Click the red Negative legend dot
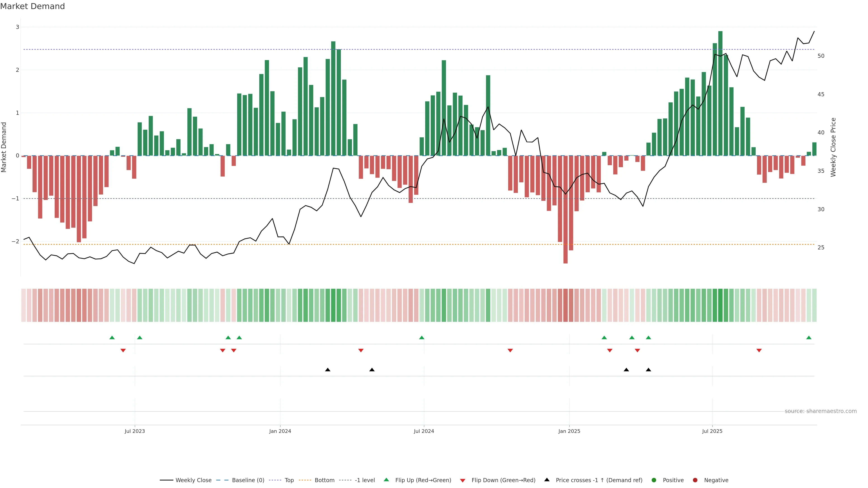 (x=695, y=480)
